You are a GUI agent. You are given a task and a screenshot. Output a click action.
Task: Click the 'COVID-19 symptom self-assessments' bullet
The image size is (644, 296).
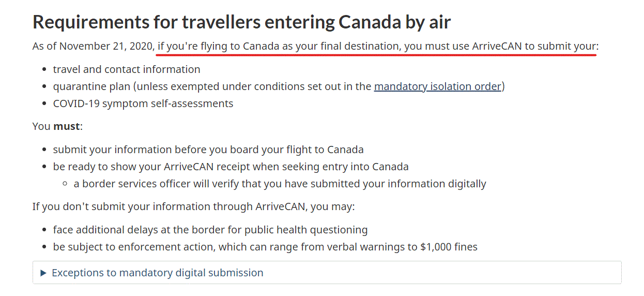coord(143,103)
